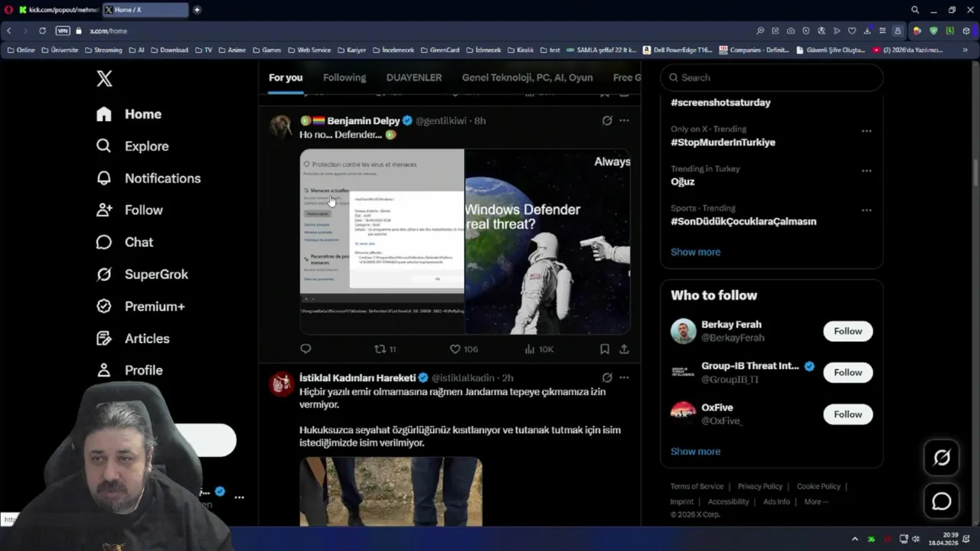Follow Berkay Ferah

point(848,331)
